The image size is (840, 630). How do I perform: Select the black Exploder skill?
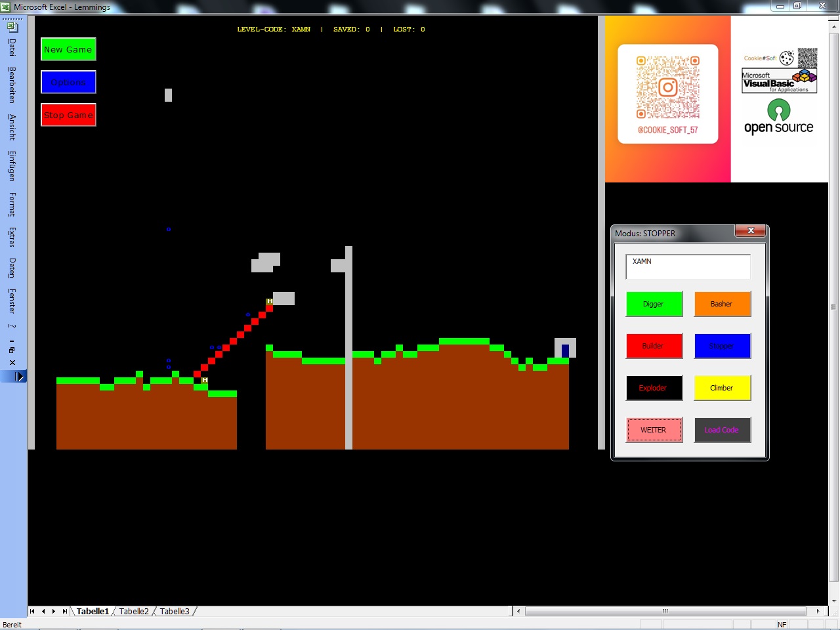coord(654,388)
